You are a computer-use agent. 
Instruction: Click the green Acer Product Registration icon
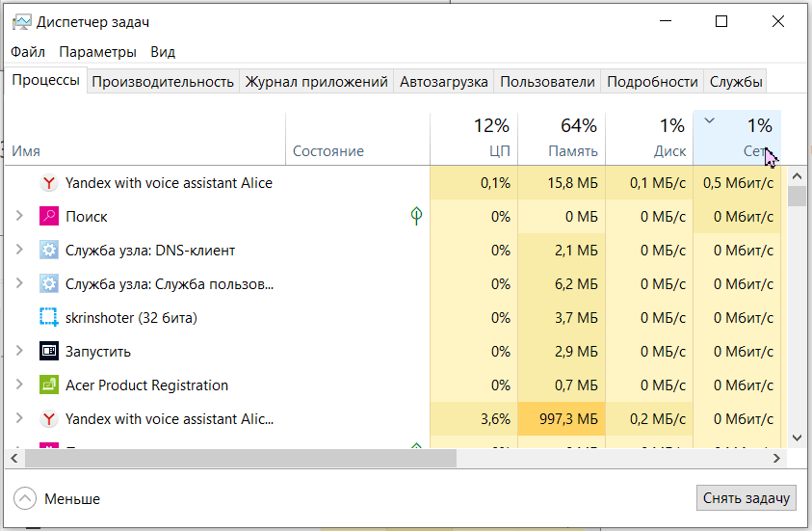coord(48,385)
